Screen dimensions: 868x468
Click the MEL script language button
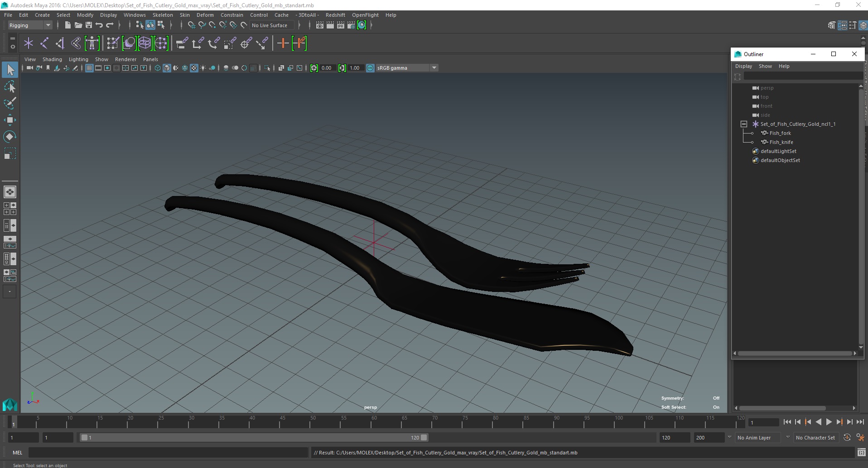(17, 453)
